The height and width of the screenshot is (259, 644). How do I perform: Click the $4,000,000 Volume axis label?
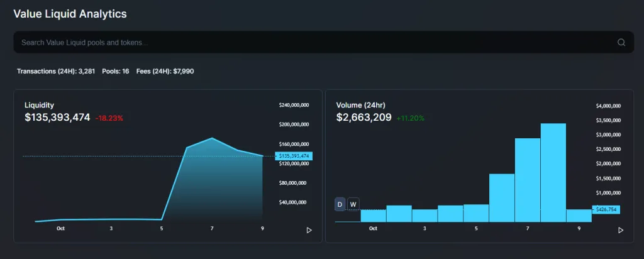(608, 106)
